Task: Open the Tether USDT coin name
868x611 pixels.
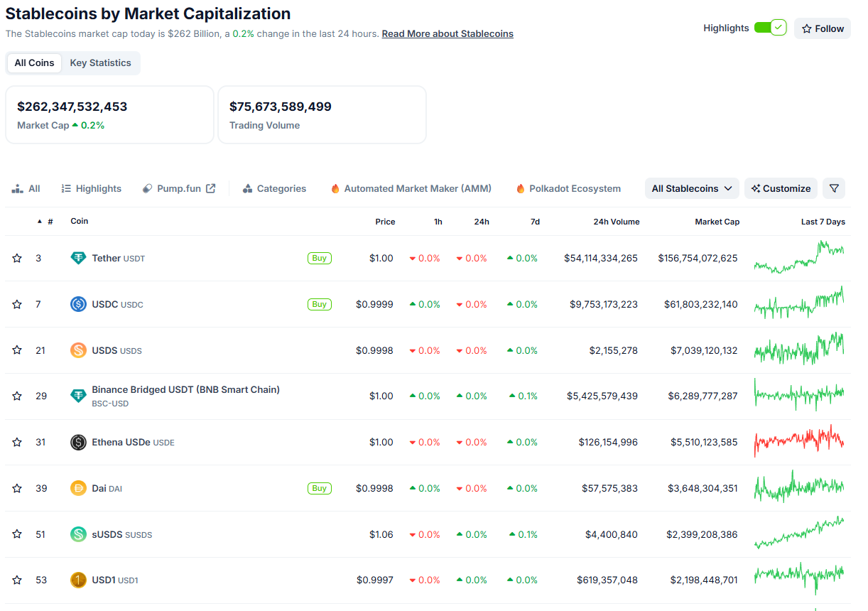Action: pyautogui.click(x=119, y=258)
